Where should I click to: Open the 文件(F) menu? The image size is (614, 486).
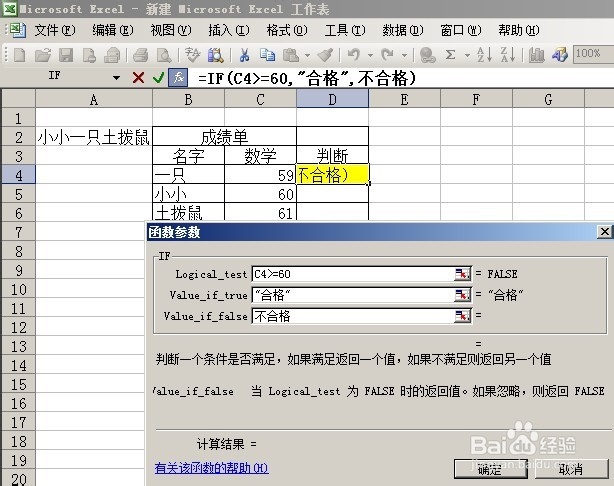(x=55, y=31)
